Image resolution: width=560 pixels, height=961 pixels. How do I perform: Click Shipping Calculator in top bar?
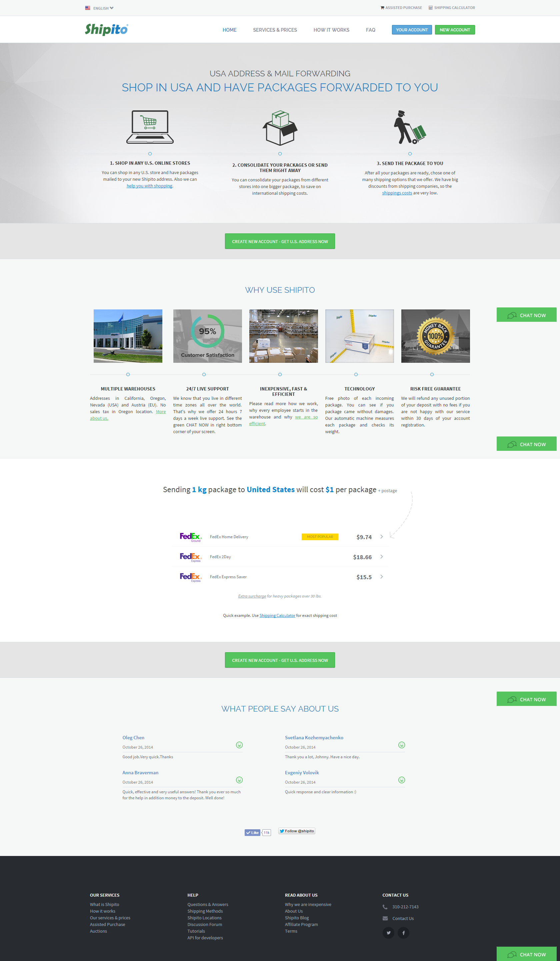tap(454, 8)
